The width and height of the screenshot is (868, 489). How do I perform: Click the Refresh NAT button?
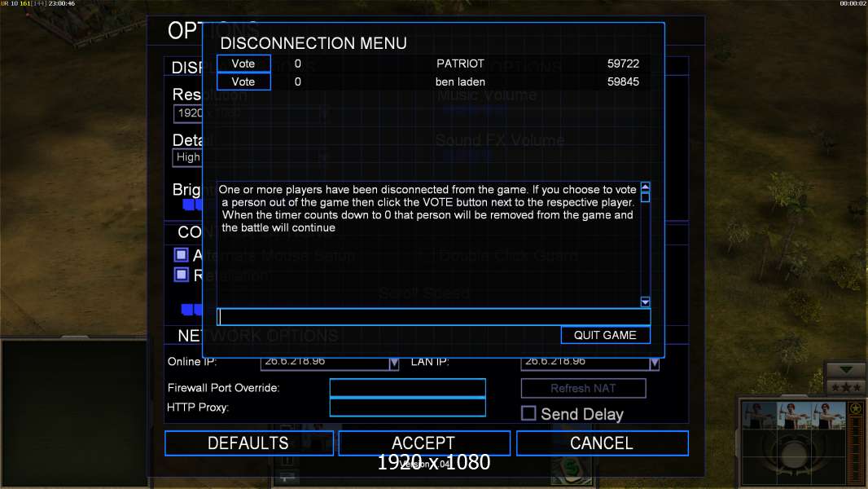583,388
